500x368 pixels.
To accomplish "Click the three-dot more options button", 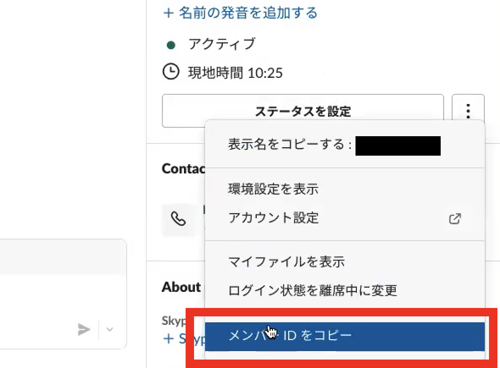I will point(468,111).
